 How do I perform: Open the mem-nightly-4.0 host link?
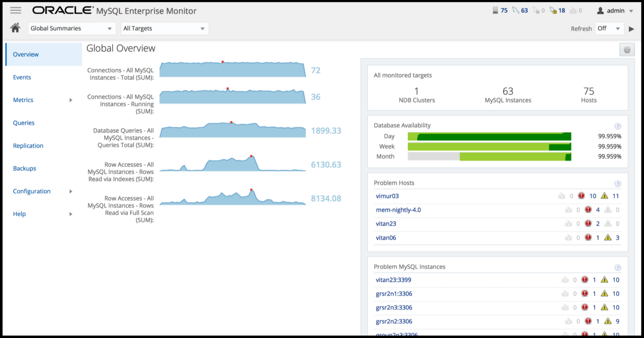tap(398, 210)
